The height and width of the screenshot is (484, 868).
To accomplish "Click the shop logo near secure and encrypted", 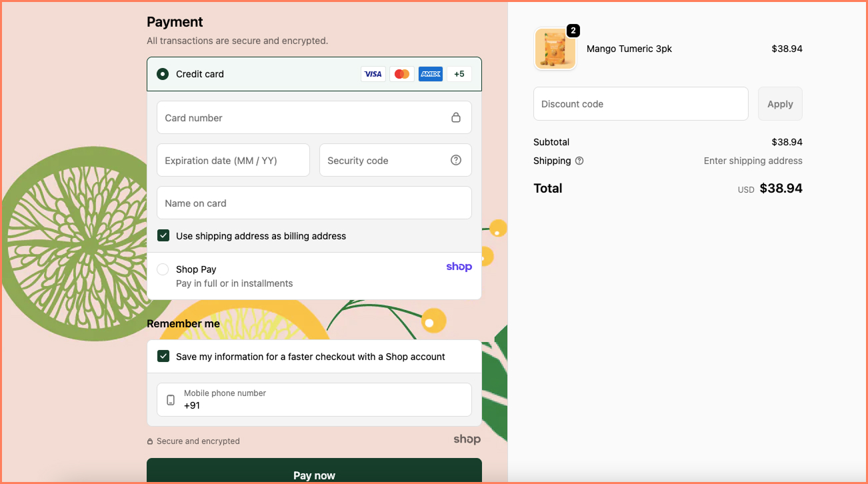I will 467,439.
